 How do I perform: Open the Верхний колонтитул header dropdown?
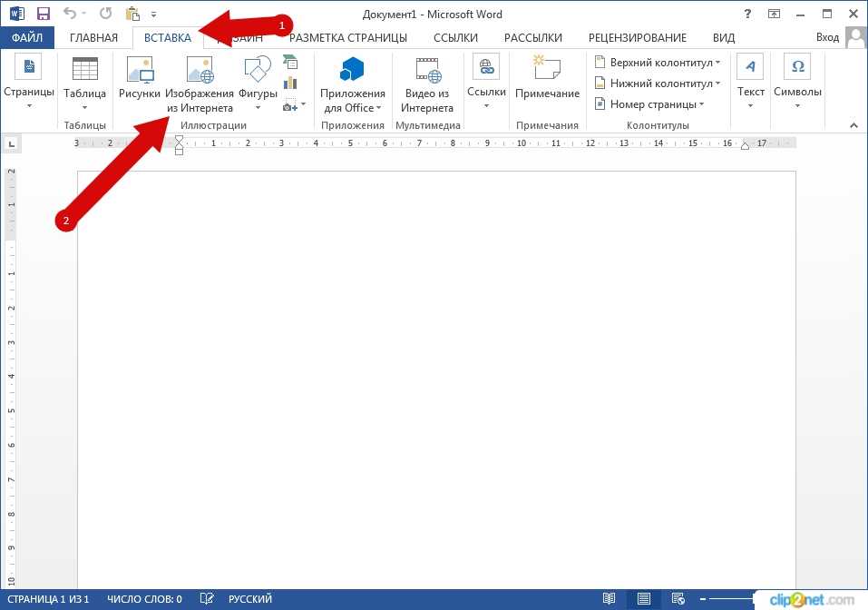(x=657, y=63)
